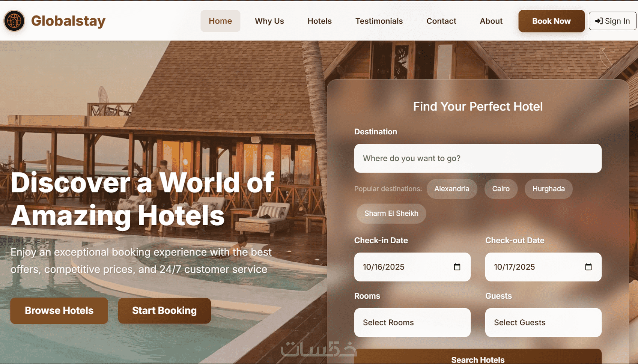Click the Globalstay brand name link
The width and height of the screenshot is (638, 364).
click(x=68, y=21)
